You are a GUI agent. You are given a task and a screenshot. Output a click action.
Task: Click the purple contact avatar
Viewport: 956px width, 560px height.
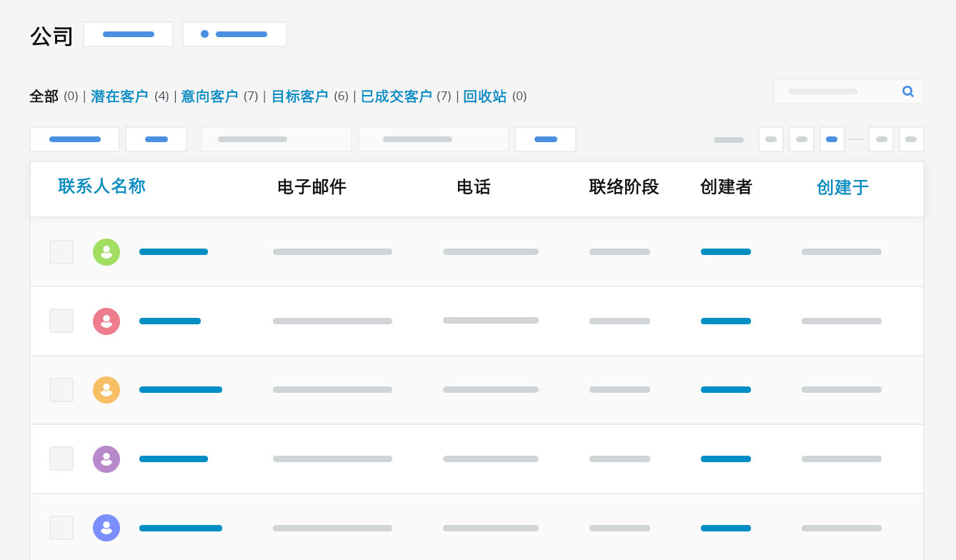click(106, 459)
